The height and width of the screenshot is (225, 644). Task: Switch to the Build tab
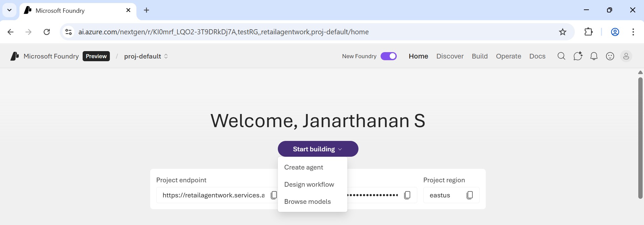[x=480, y=56]
